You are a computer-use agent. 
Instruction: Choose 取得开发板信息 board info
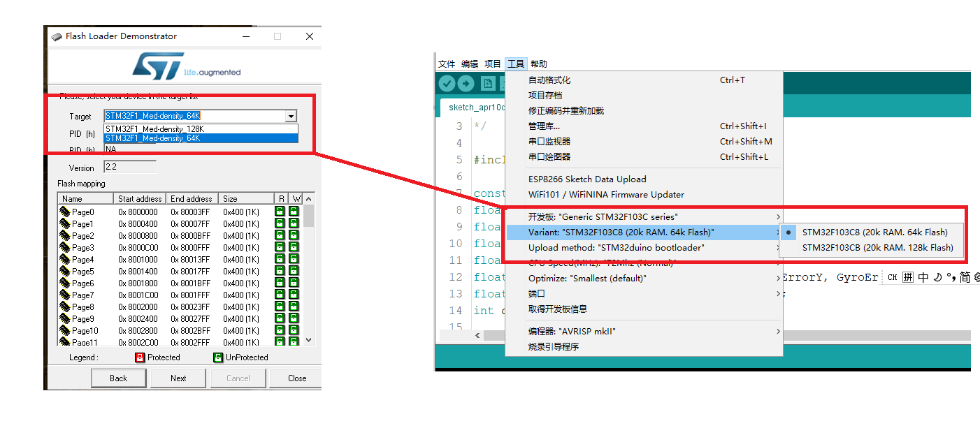tap(643, 309)
